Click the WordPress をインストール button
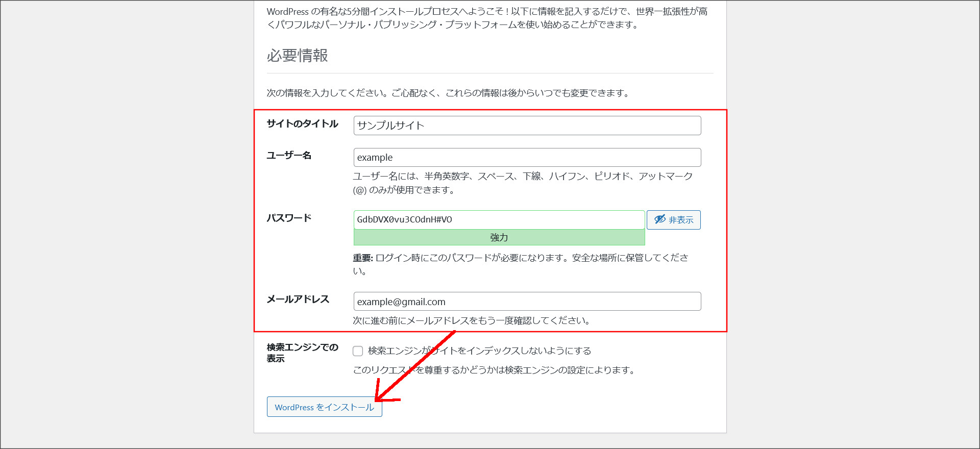This screenshot has height=449, width=980. [324, 407]
